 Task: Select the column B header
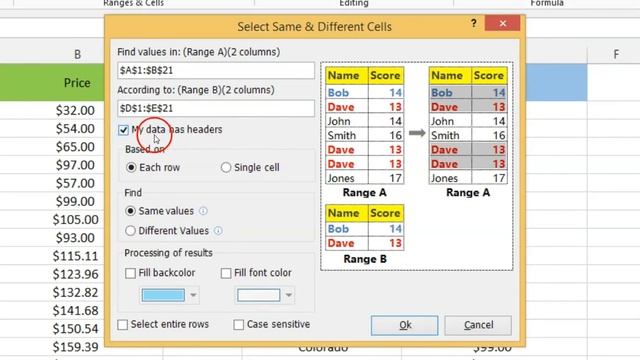tap(77, 54)
